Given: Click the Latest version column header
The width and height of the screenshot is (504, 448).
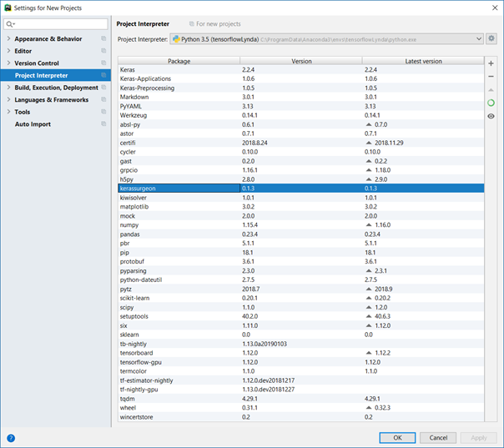Looking at the screenshot, I should 423,61.
